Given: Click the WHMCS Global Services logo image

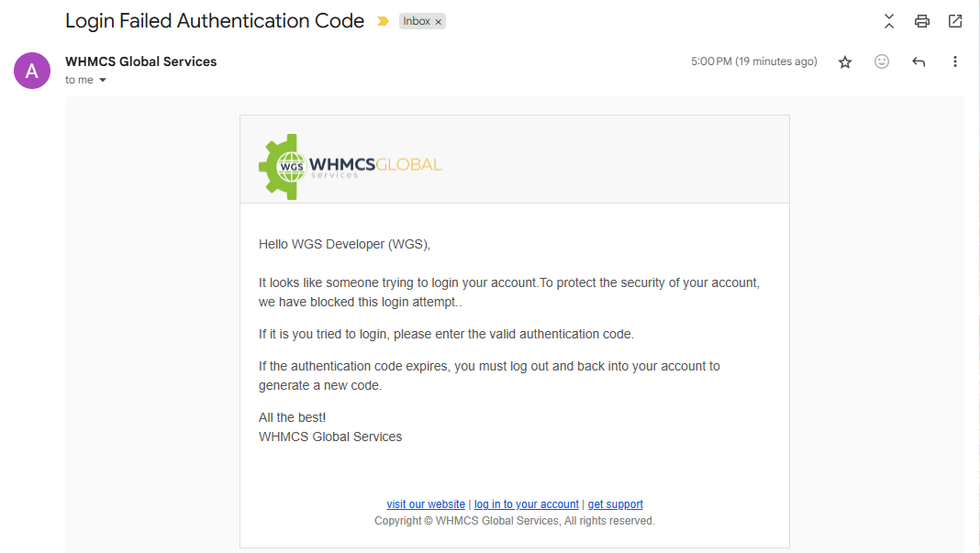Looking at the screenshot, I should tap(351, 166).
